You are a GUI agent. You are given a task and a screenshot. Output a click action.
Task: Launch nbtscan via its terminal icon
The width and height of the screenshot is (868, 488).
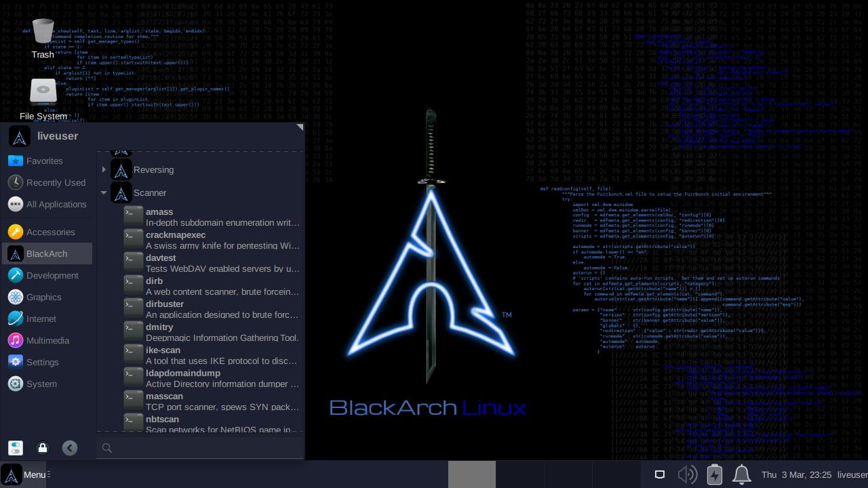tap(134, 422)
